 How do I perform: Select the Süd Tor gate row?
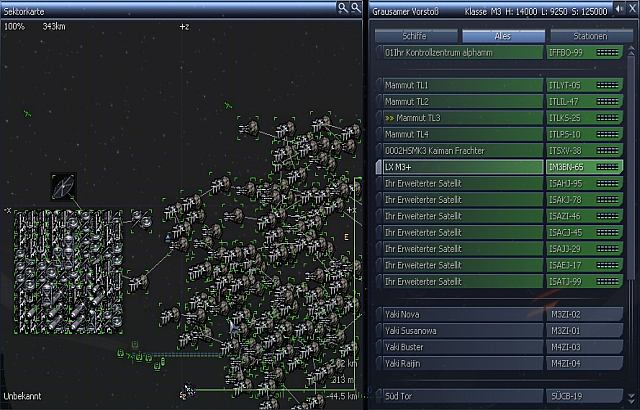500,396
